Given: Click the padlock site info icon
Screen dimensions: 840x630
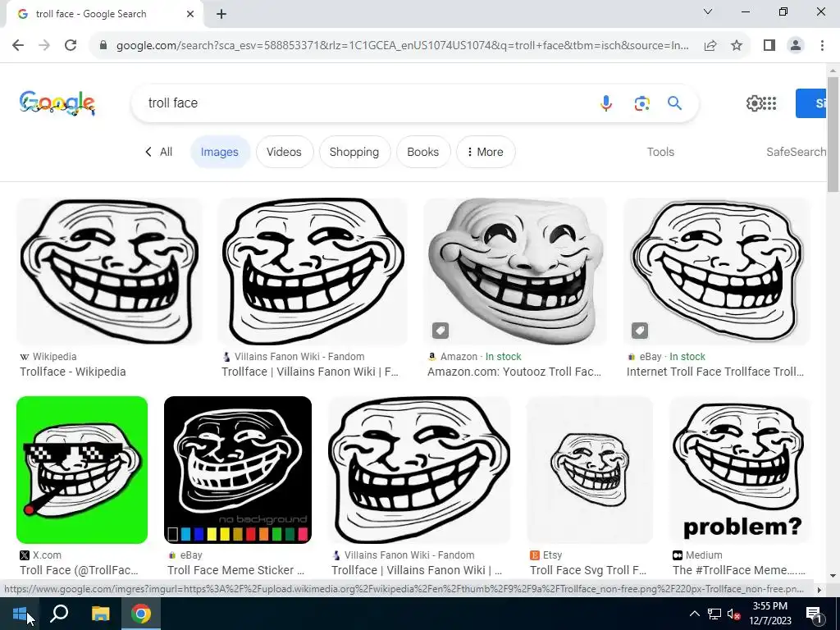Looking at the screenshot, I should pyautogui.click(x=103, y=46).
